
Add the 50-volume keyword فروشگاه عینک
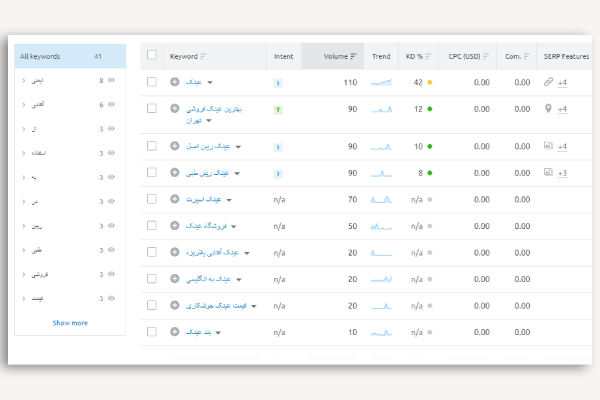(174, 226)
